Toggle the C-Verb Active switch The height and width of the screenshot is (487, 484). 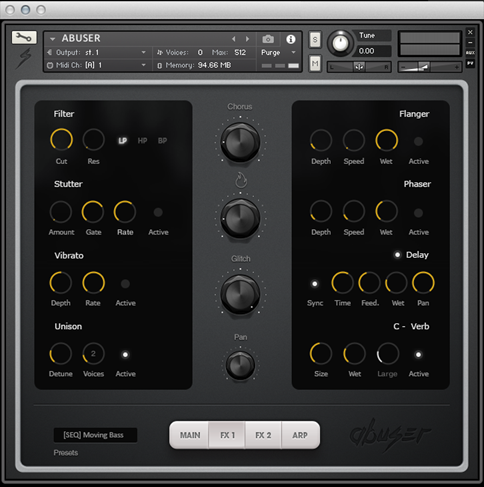418,355
